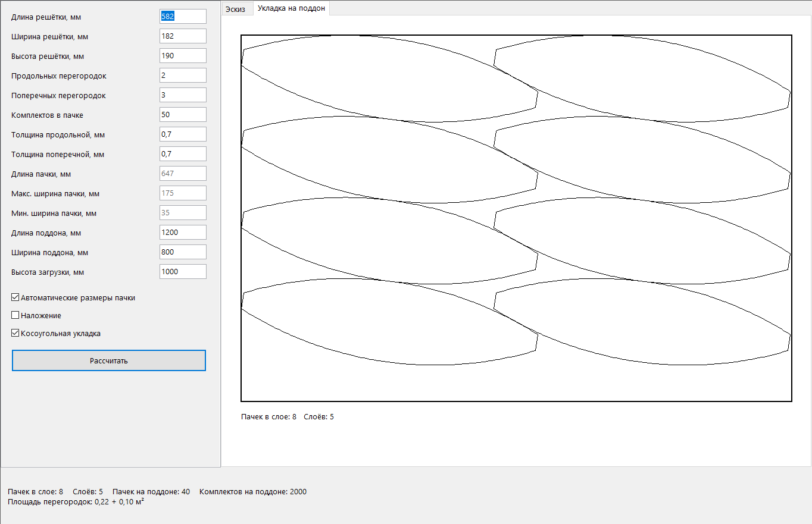Click the 'Высота загрузки, мм' label
This screenshot has height=524, width=812.
pos(48,272)
